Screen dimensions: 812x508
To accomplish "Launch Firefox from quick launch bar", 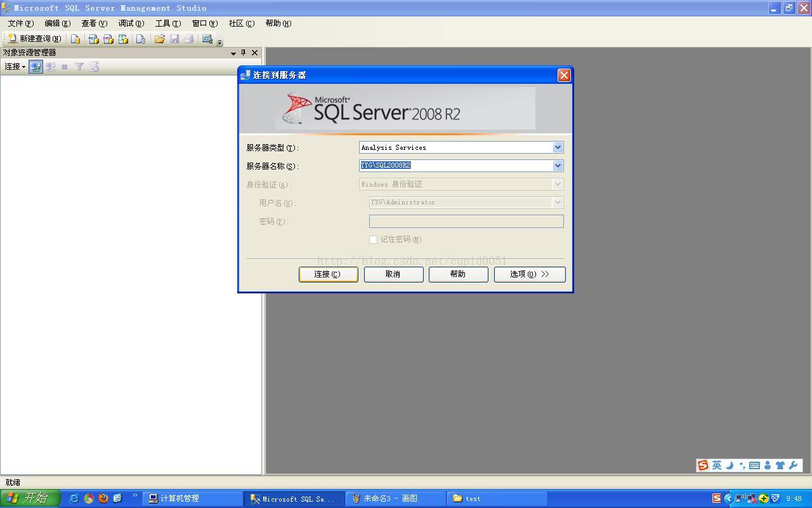I will (x=103, y=498).
